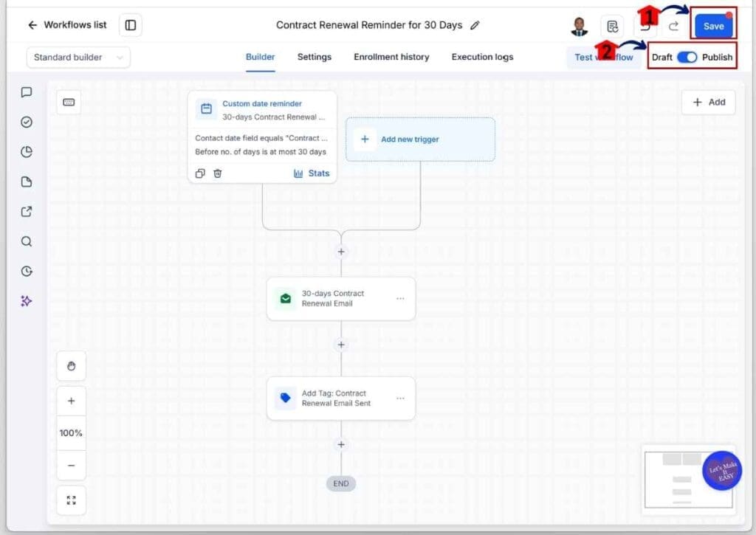Open the pie chart stats sidebar icon
The height and width of the screenshot is (535, 756).
pyautogui.click(x=27, y=152)
